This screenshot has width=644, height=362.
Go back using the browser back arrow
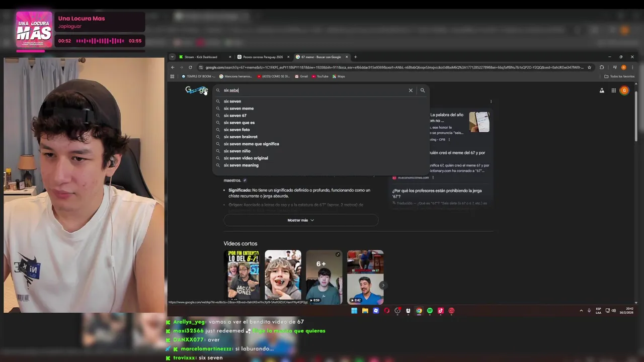point(173,67)
